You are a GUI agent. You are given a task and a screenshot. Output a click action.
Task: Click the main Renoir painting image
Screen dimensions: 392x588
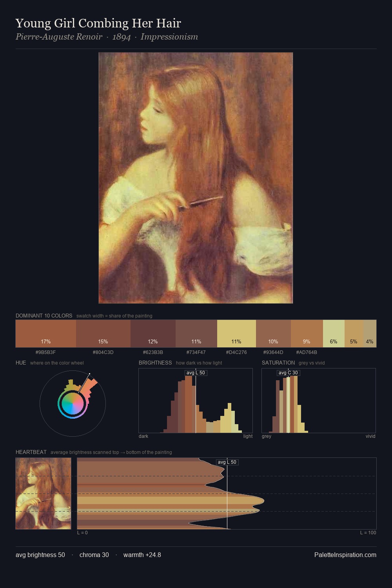click(196, 178)
